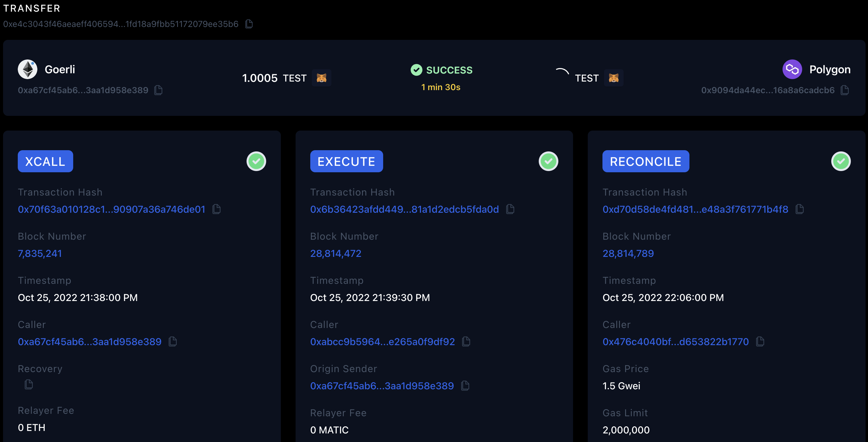The image size is (868, 442).
Task: Click the RECONCILE green checkmark status
Action: coord(841,161)
